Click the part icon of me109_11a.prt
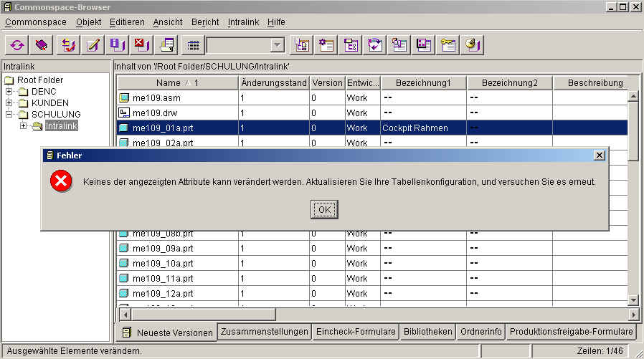644x359 pixels. [x=123, y=278]
